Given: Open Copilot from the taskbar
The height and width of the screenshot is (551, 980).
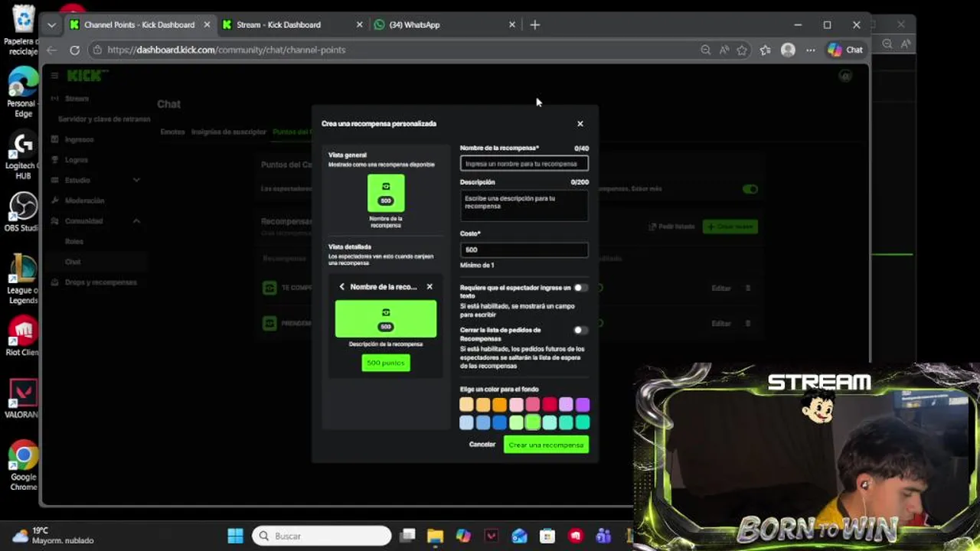Looking at the screenshot, I should coord(463,536).
